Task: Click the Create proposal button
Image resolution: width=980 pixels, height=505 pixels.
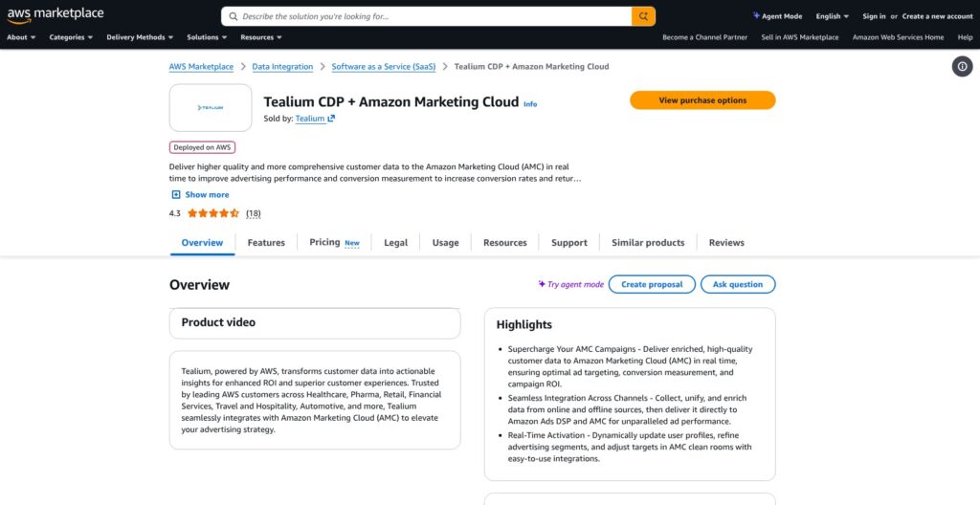Action: click(x=652, y=284)
